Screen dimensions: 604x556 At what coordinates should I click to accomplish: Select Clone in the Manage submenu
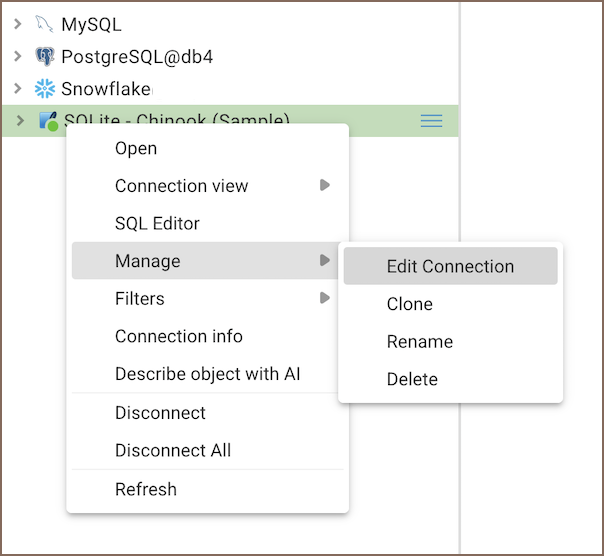[x=450, y=304]
